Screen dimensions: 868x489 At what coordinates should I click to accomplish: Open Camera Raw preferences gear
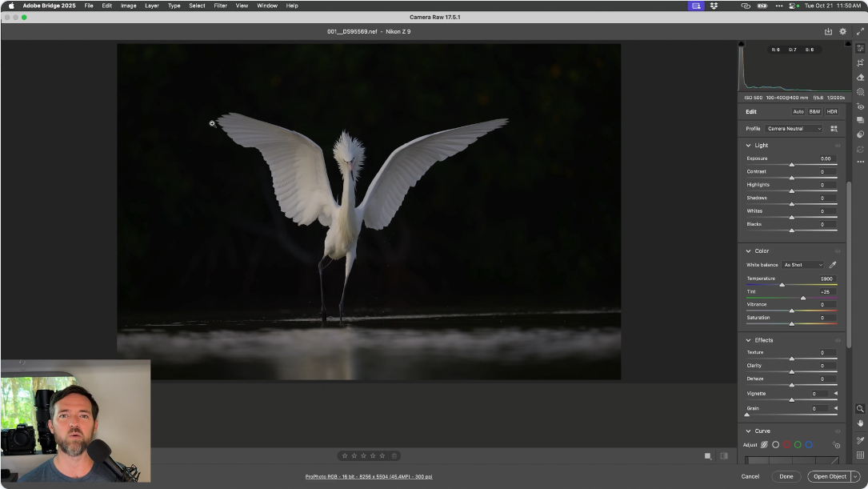[842, 32]
